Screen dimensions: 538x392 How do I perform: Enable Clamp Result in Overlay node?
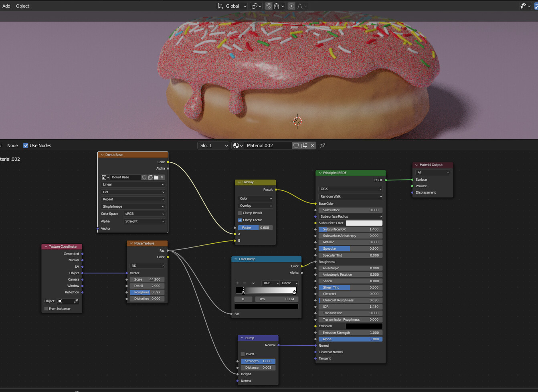point(240,213)
